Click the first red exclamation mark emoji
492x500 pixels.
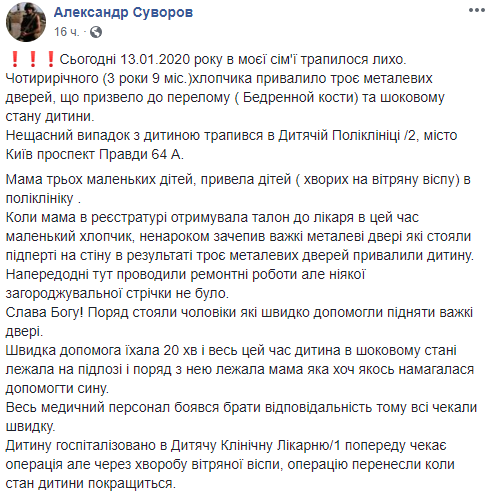(x=15, y=59)
